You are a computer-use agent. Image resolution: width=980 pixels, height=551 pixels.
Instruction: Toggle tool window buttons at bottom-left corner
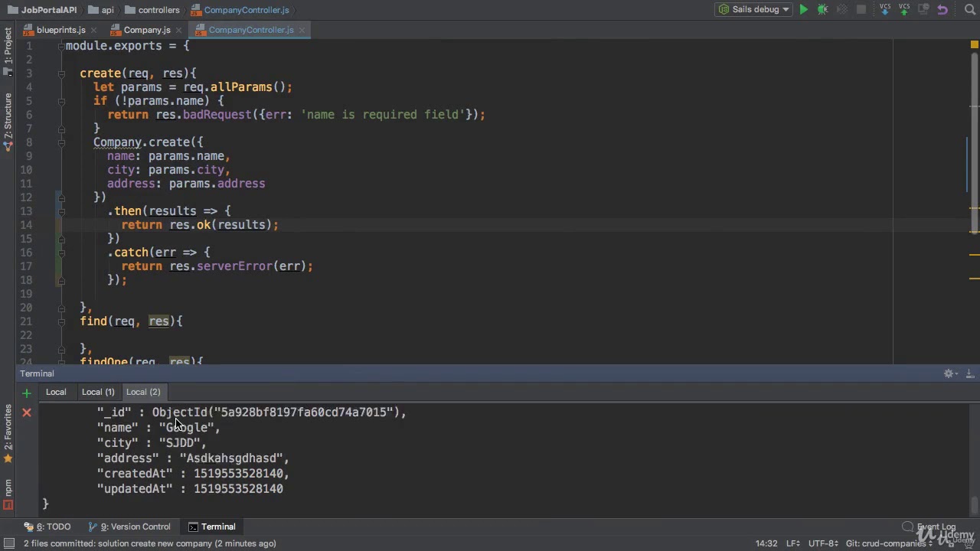tap(8, 543)
